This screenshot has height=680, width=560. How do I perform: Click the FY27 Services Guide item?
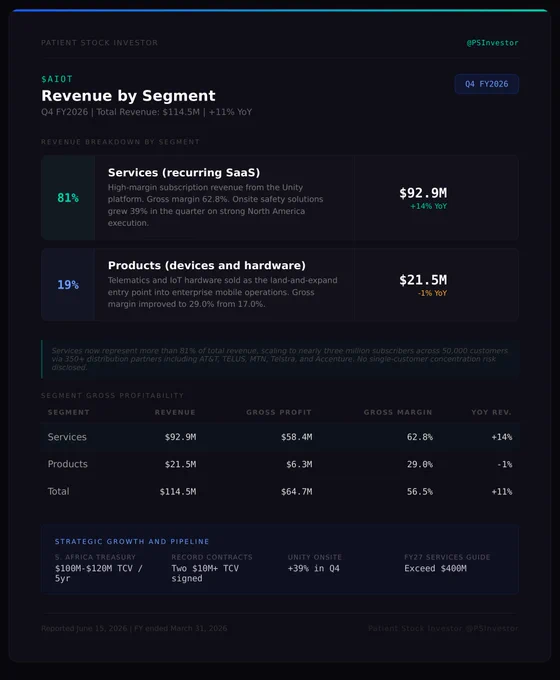(447, 563)
